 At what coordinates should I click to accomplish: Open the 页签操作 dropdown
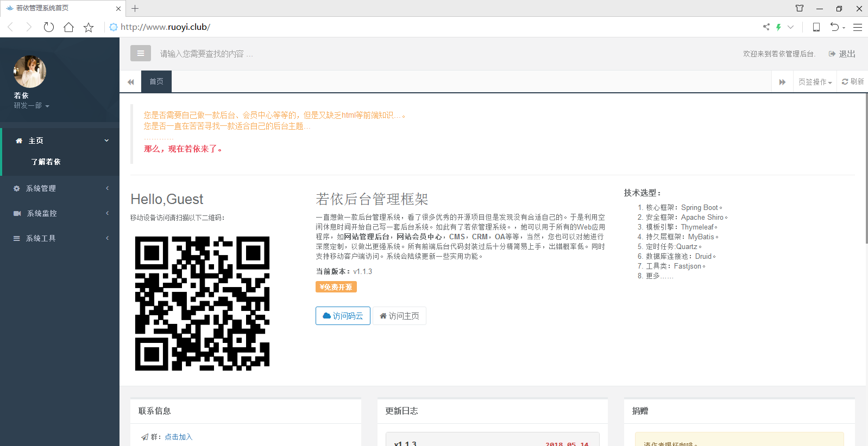pos(815,82)
